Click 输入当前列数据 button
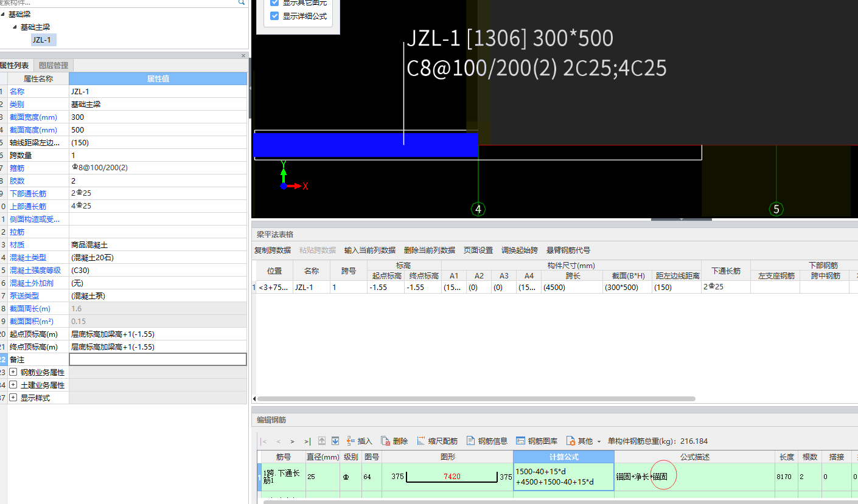The width and height of the screenshot is (858, 504). (370, 250)
